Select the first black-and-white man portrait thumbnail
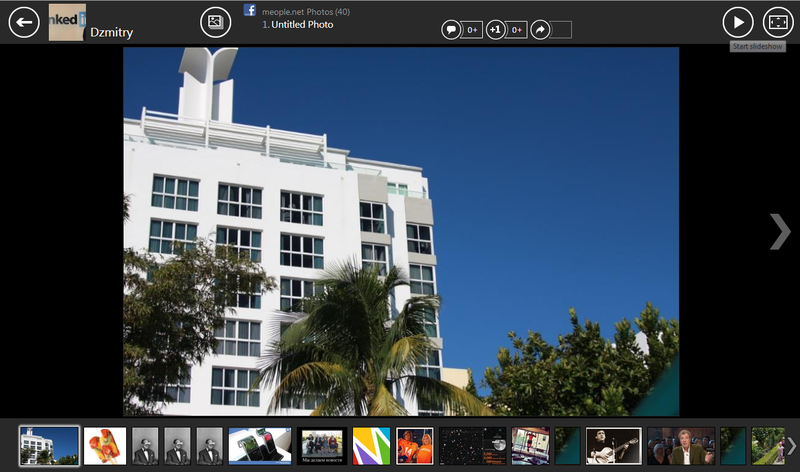Viewport: 800px width, 472px height. [145, 446]
